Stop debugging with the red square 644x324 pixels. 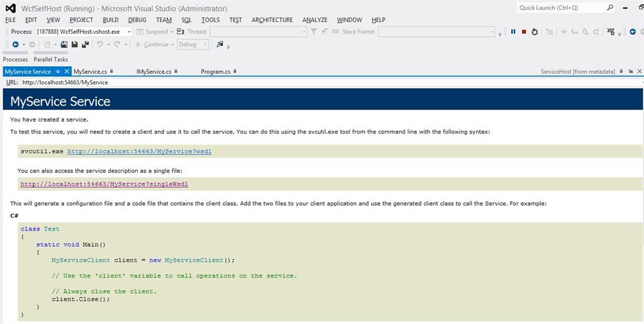click(x=524, y=31)
